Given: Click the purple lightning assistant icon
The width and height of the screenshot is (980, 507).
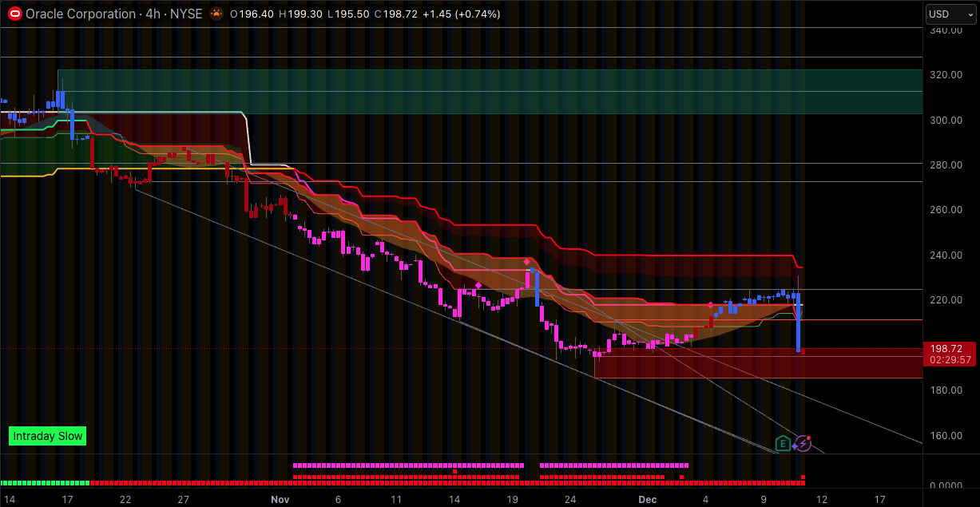Looking at the screenshot, I should click(x=803, y=443).
